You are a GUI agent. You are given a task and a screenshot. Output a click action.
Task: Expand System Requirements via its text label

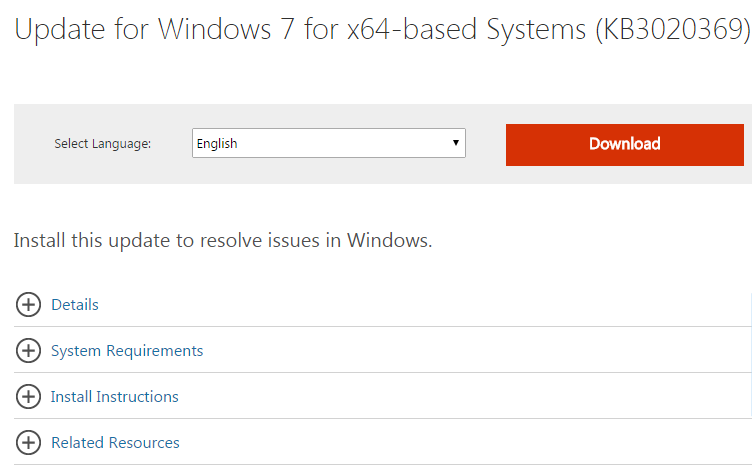[x=127, y=351]
